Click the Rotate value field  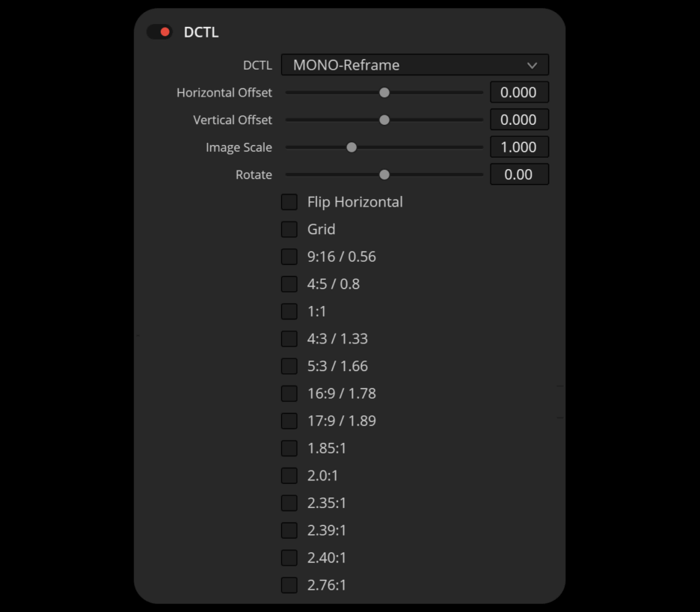point(519,174)
